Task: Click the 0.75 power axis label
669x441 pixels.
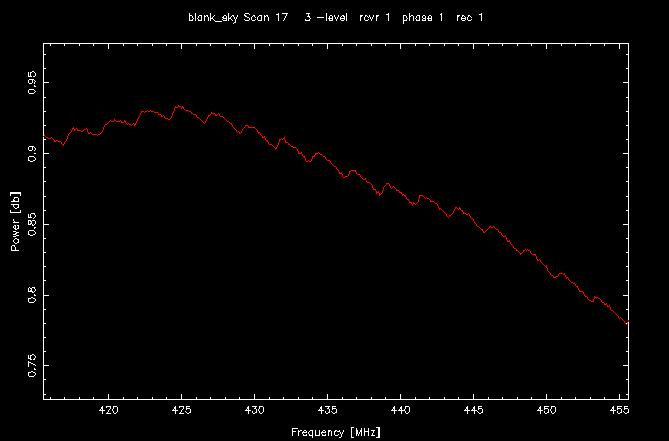Action: click(33, 366)
